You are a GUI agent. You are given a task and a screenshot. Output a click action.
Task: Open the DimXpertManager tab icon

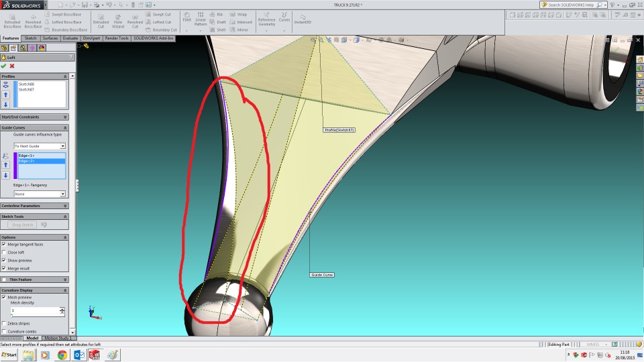click(x=32, y=48)
